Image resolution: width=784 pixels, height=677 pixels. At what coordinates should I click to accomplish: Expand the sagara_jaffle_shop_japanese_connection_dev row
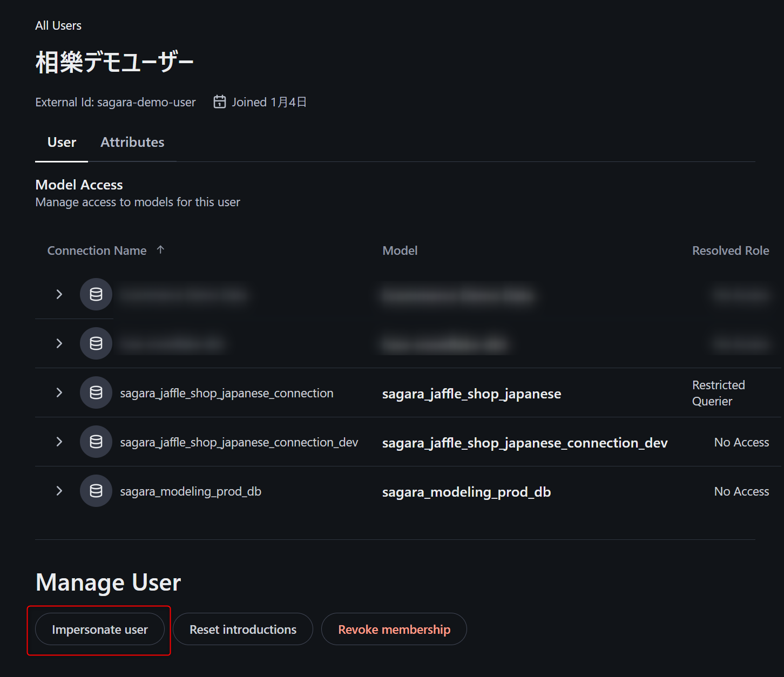59,442
